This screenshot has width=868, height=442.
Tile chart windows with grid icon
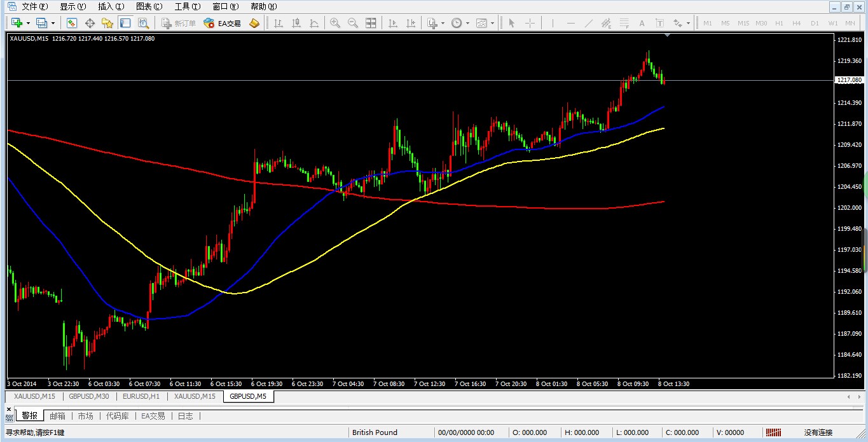(371, 23)
